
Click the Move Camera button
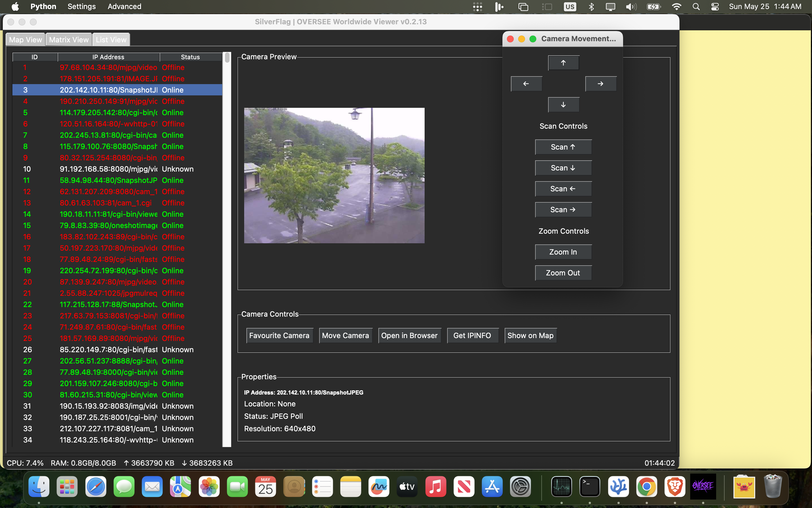click(345, 335)
